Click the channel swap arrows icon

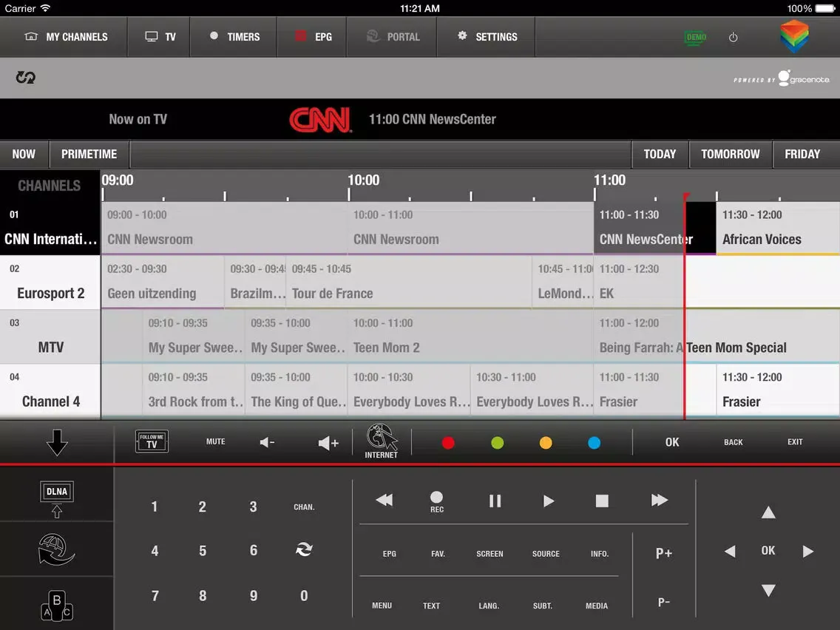[304, 549]
